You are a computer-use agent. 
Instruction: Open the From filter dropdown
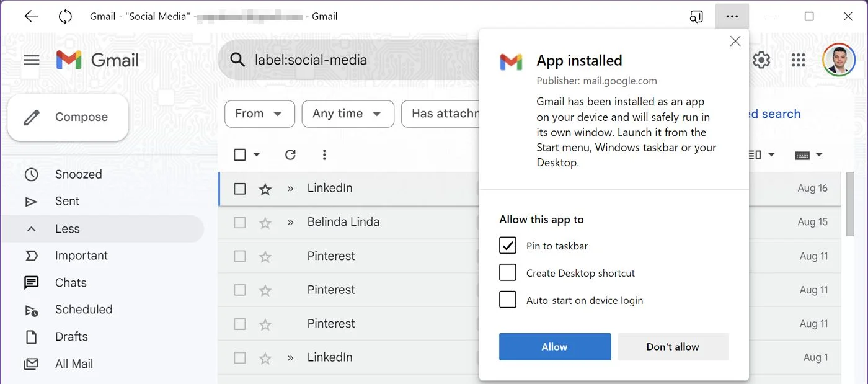pyautogui.click(x=259, y=114)
